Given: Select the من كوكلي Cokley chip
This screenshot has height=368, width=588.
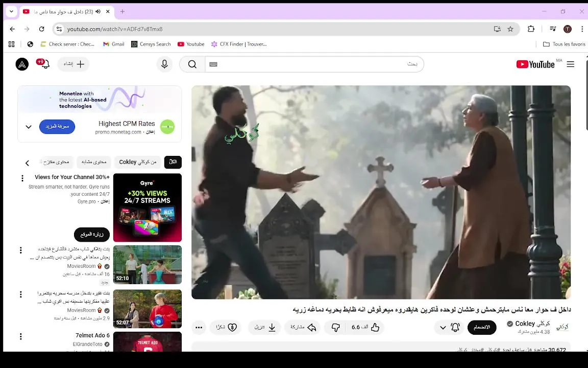Looking at the screenshot, I should tap(138, 162).
